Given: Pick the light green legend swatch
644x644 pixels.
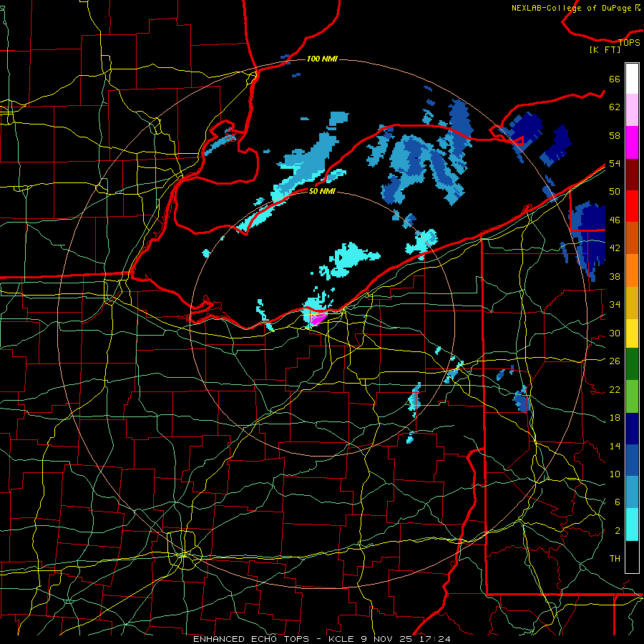Looking at the screenshot, I should (632, 396).
